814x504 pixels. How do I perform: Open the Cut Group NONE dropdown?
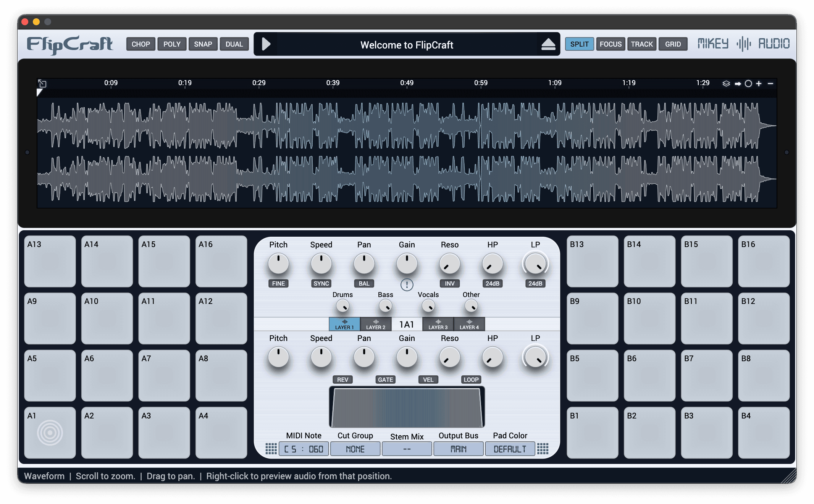point(355,449)
